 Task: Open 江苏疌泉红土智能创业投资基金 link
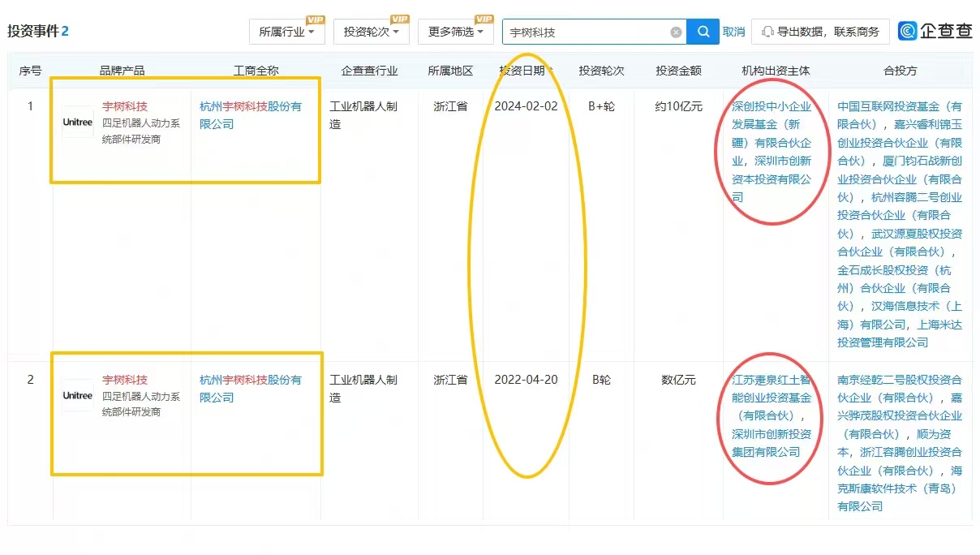pyautogui.click(x=772, y=398)
